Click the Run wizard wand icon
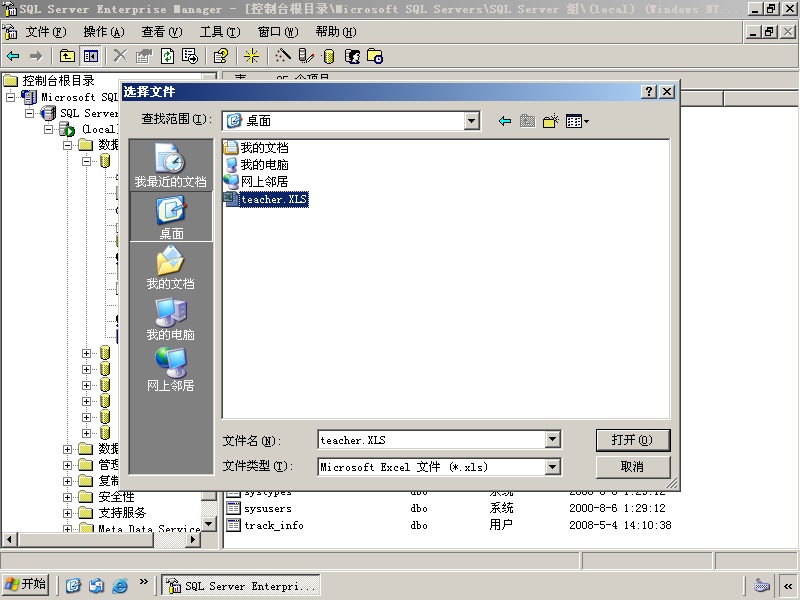 (282, 56)
